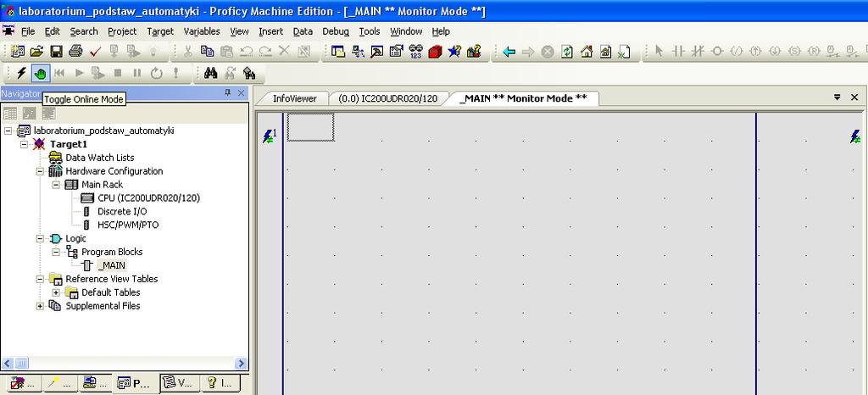Select the Reset coil (R) tool
Viewport: 868px width, 395px height.
[814, 52]
